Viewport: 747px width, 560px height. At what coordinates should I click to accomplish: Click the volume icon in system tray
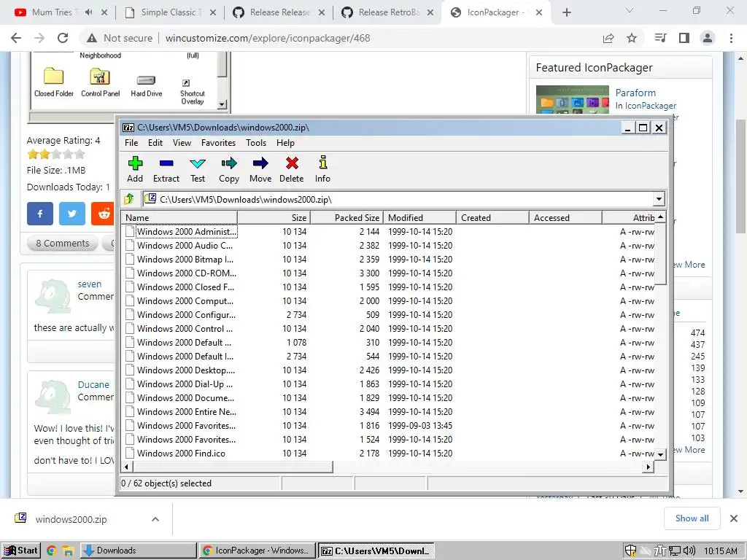[x=689, y=551]
